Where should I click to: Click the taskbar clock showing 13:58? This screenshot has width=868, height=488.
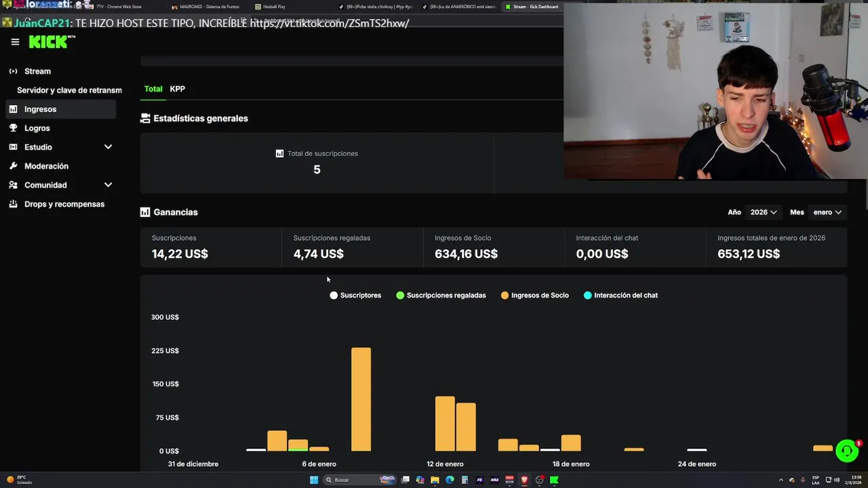pos(854,480)
